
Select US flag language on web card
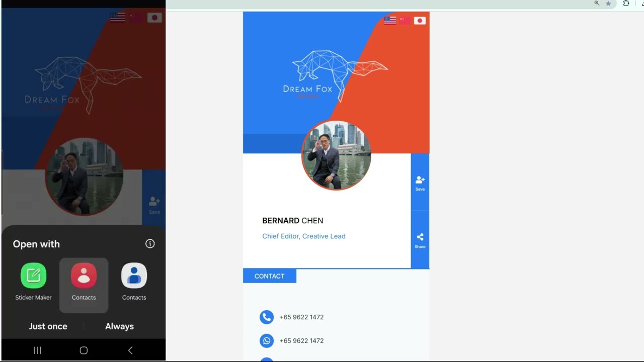[390, 21]
